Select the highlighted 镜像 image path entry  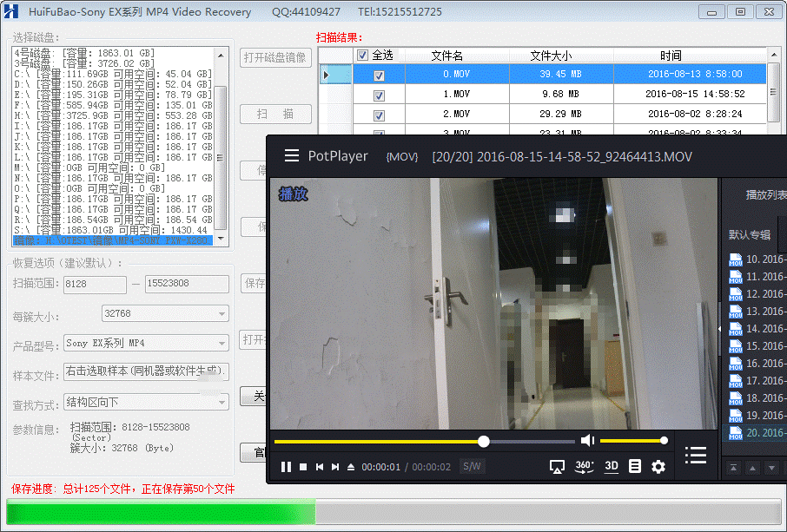[113, 240]
